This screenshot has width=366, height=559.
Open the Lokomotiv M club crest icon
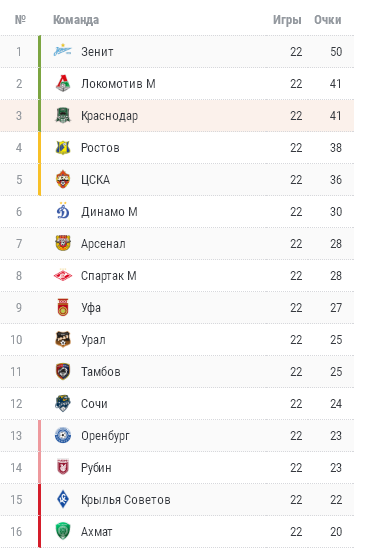point(63,83)
